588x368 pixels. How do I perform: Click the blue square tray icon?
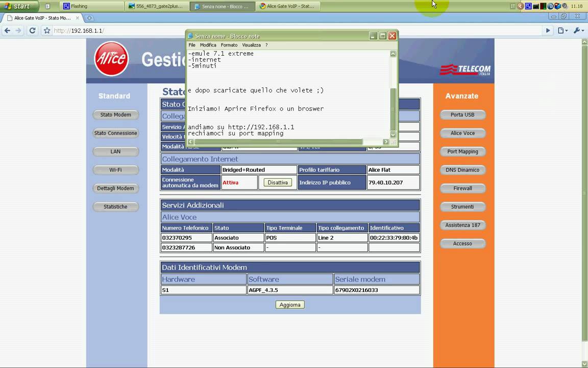coord(528,6)
